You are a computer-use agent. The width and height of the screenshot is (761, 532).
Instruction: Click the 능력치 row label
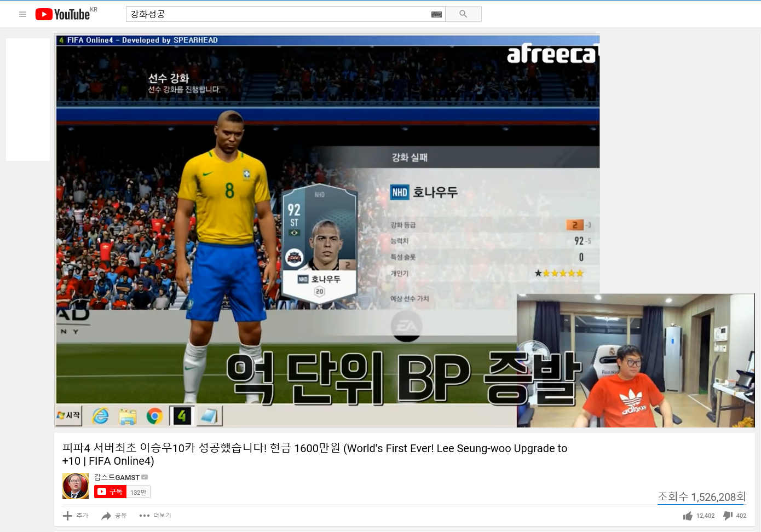(x=399, y=241)
